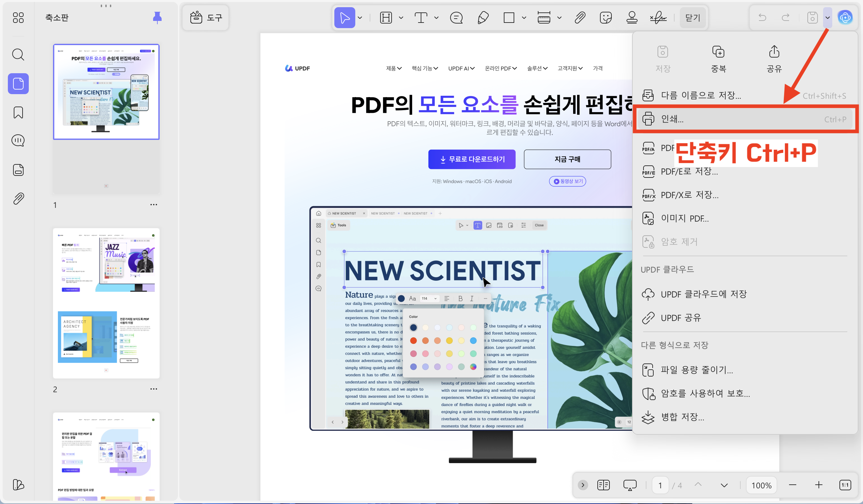Select page 2 thumbnail

(106, 303)
